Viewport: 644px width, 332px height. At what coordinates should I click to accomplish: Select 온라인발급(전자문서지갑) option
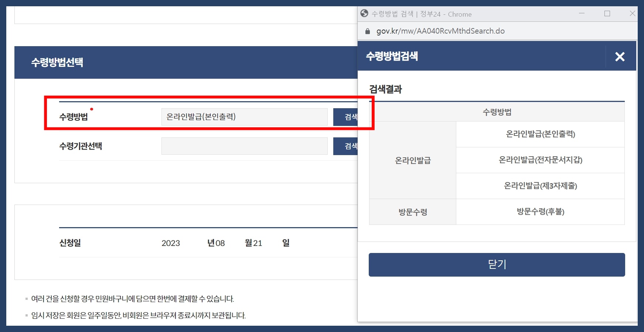(x=540, y=160)
